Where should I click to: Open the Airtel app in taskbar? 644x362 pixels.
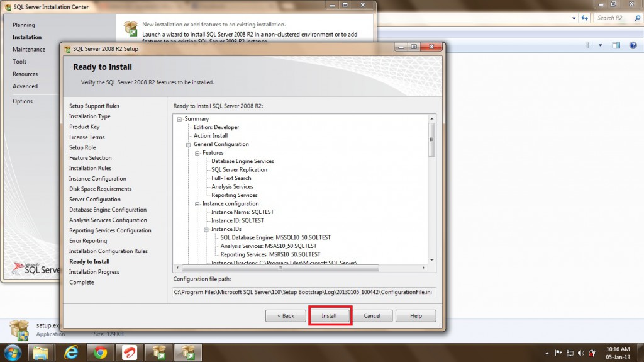pos(130,352)
